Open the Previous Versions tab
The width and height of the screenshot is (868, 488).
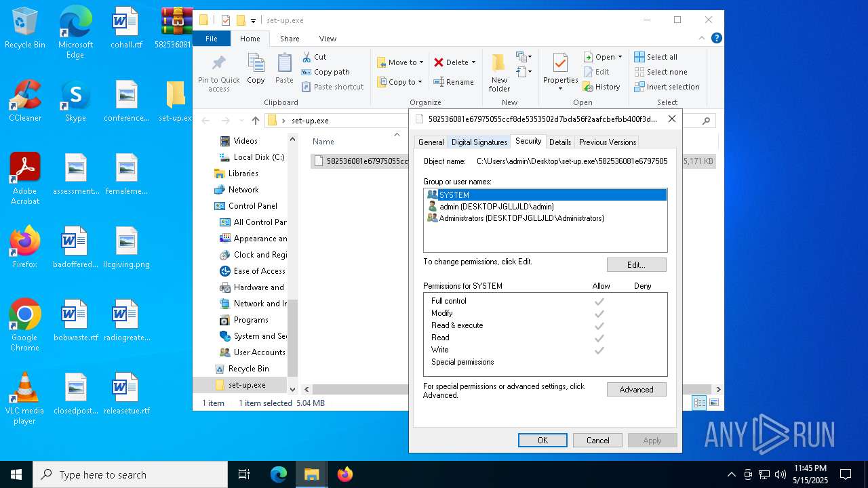pos(608,142)
